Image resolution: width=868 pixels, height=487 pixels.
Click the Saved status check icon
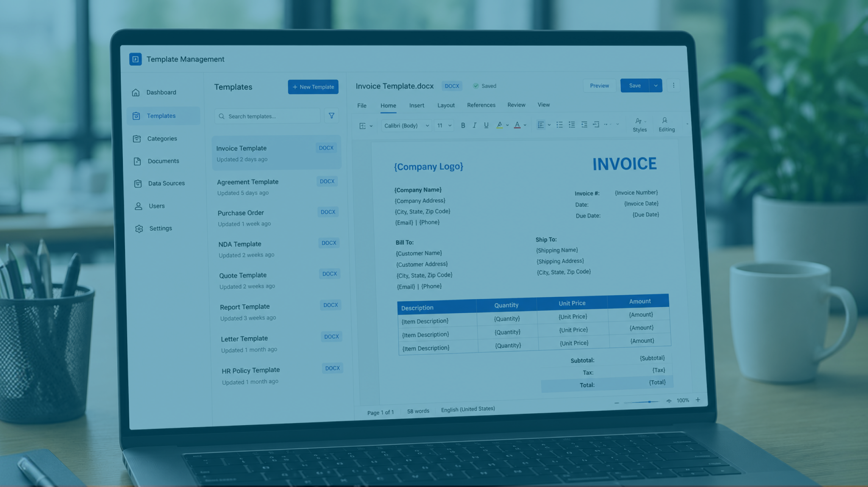(476, 86)
